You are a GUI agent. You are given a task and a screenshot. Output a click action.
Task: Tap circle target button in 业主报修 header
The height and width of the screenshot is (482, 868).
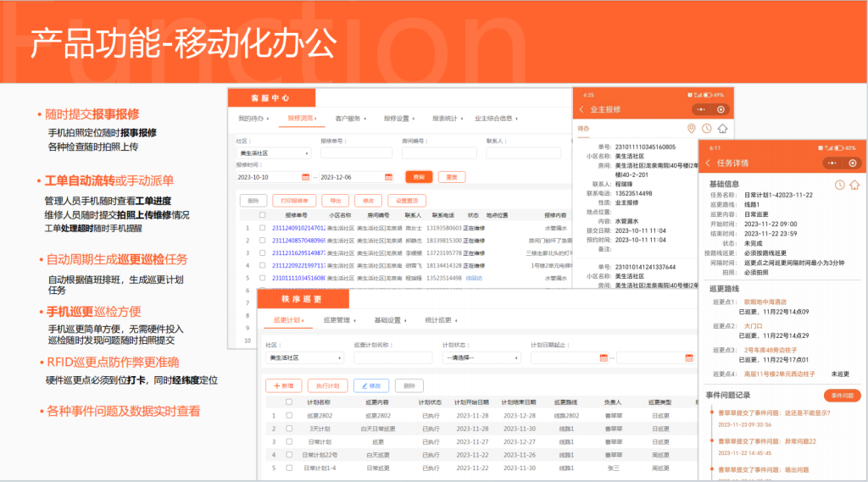[x=721, y=109]
